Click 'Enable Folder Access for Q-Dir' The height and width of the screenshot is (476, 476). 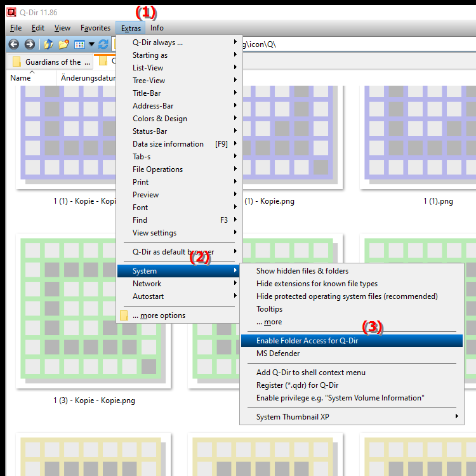[x=352, y=341]
